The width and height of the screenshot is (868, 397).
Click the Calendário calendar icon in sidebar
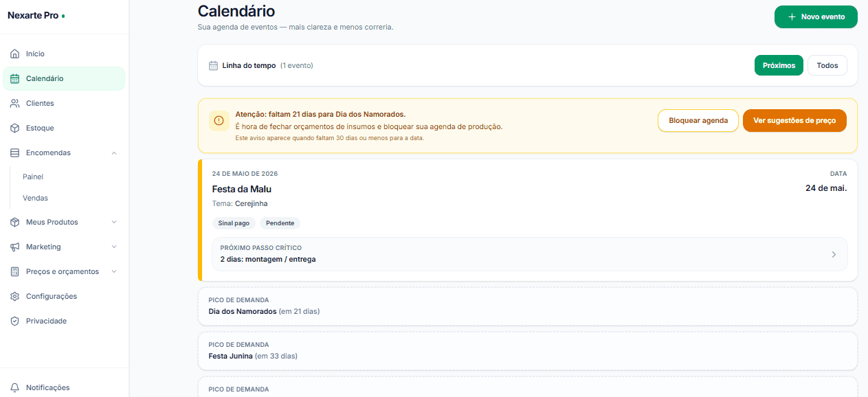14,78
